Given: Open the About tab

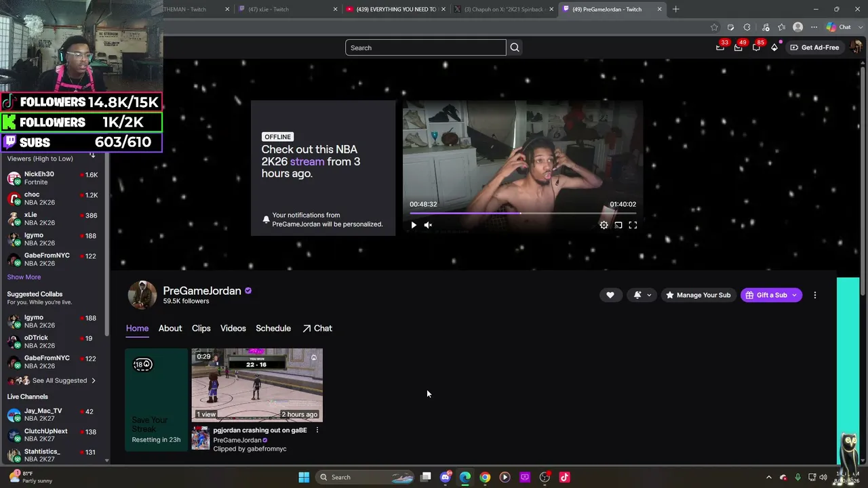Looking at the screenshot, I should tap(170, 329).
